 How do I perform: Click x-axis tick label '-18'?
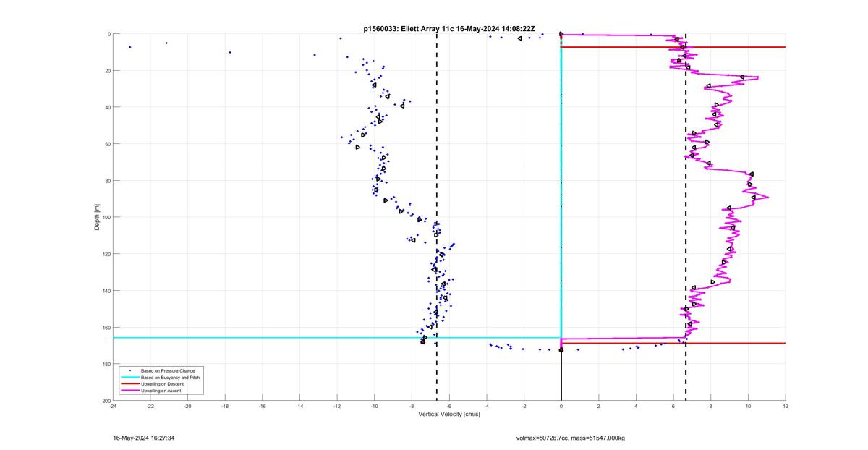[x=225, y=406]
